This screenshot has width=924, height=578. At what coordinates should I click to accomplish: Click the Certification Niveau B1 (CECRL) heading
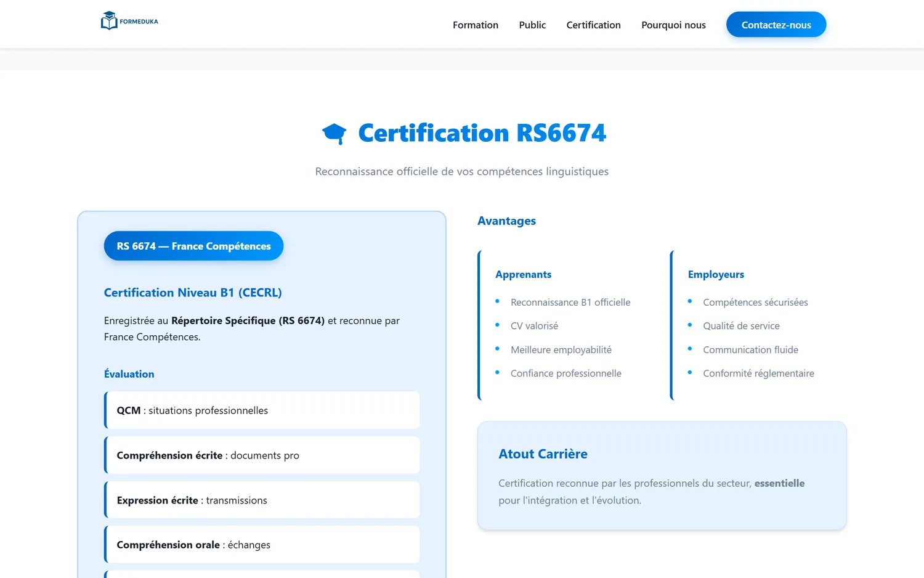click(x=193, y=293)
